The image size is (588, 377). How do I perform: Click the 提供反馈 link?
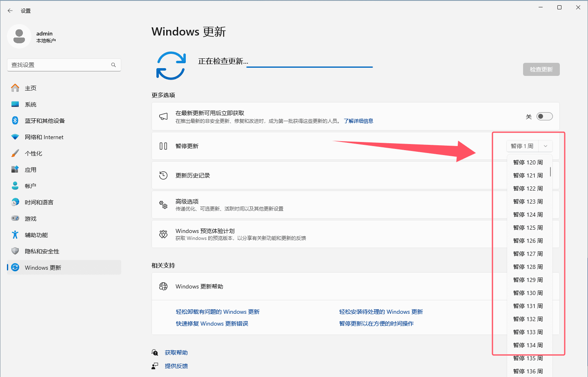pos(176,366)
